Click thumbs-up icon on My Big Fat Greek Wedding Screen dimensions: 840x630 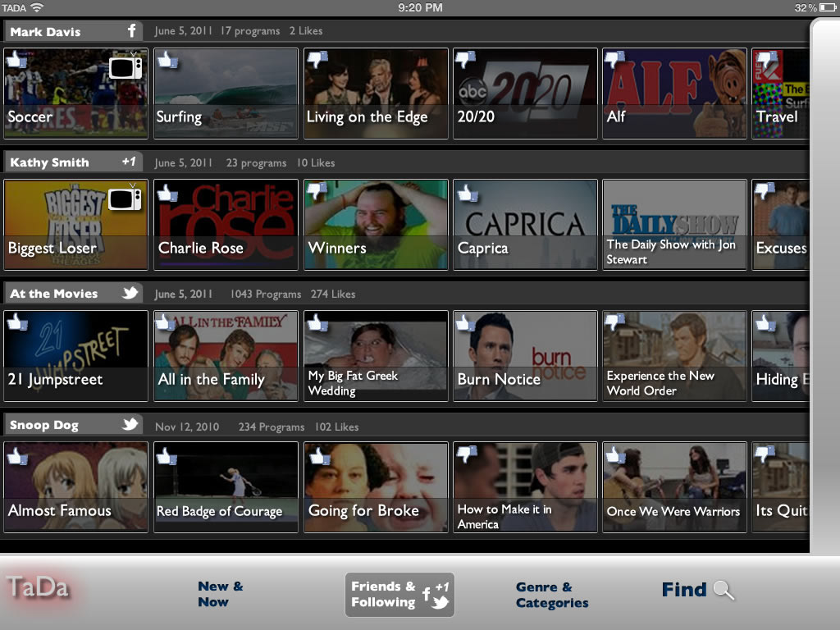coord(317,322)
